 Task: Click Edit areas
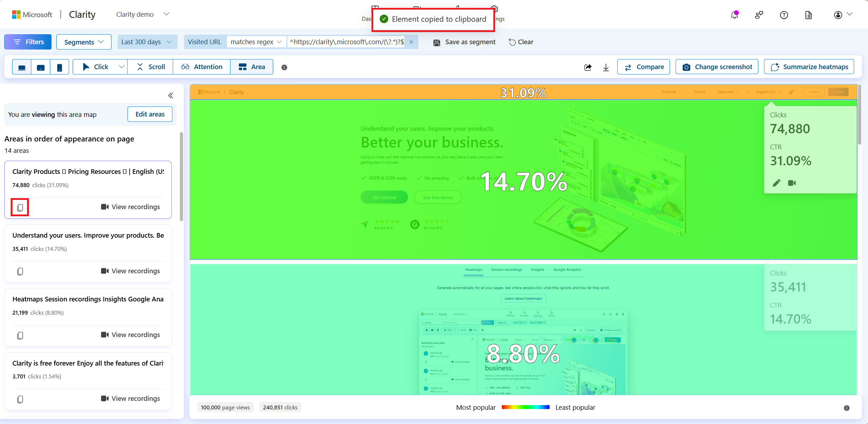pyautogui.click(x=150, y=114)
